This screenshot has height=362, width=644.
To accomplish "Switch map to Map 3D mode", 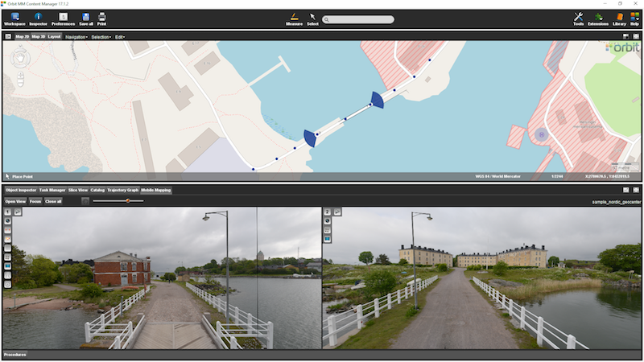I will 38,36.
